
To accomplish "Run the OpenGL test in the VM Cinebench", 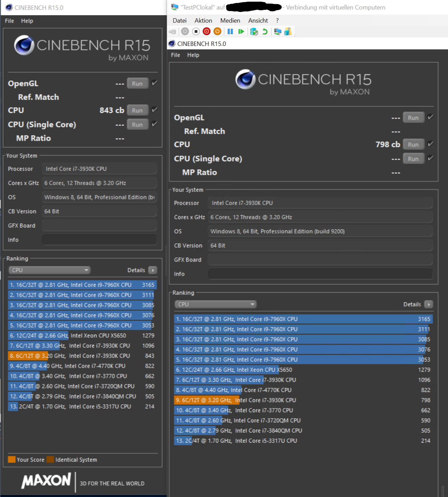I will point(413,118).
